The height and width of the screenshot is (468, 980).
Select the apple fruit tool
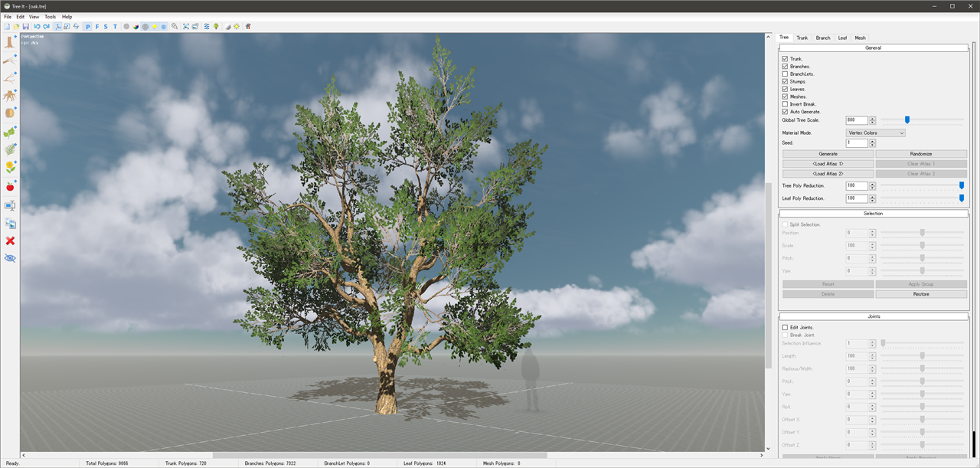coord(9,185)
